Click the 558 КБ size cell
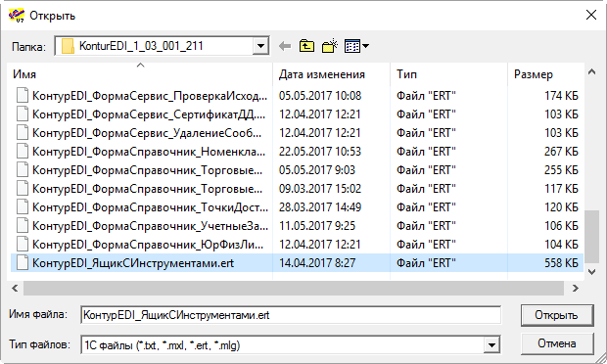The height and width of the screenshot is (364, 607). point(561,263)
